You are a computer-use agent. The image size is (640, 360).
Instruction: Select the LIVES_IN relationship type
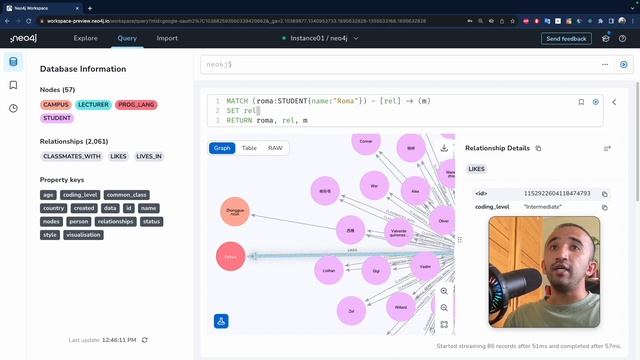[149, 156]
